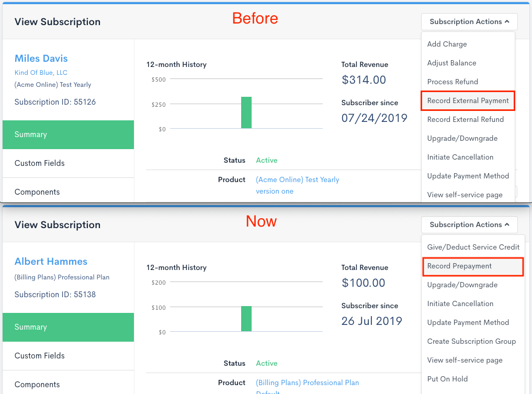This screenshot has height=394, width=532.
Task: Pick Give/Deduct Service Credit action
Action: (x=472, y=247)
